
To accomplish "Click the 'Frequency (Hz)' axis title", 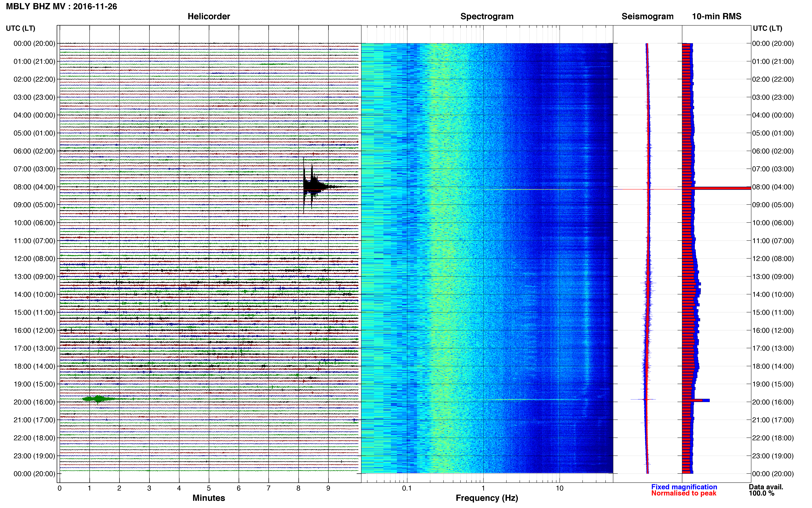I will [487, 498].
